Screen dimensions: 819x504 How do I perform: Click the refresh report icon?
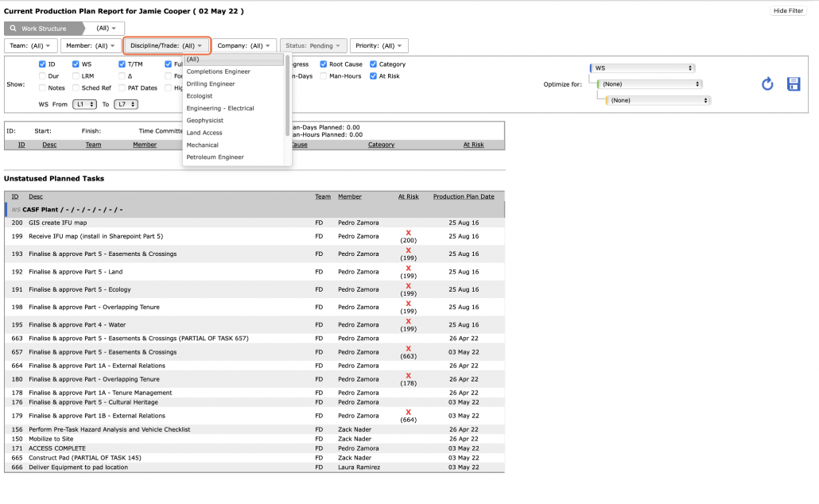[767, 84]
